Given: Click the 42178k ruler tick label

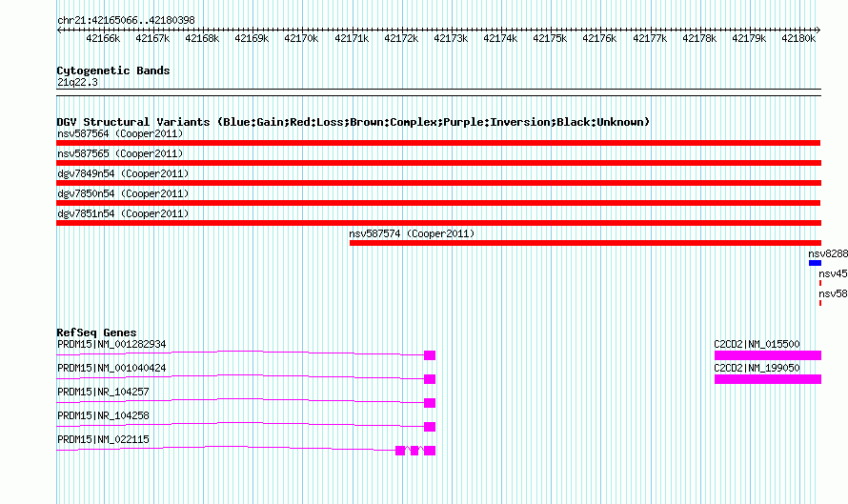Looking at the screenshot, I should [699, 38].
